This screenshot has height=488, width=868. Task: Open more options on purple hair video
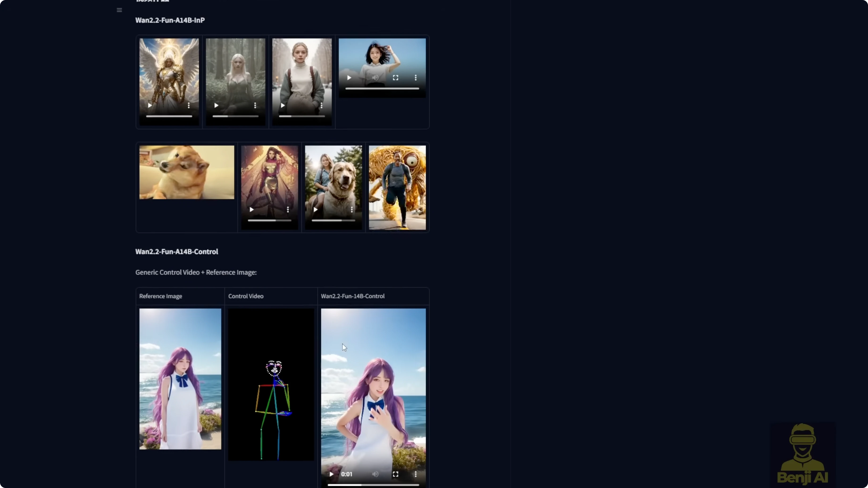click(415, 474)
